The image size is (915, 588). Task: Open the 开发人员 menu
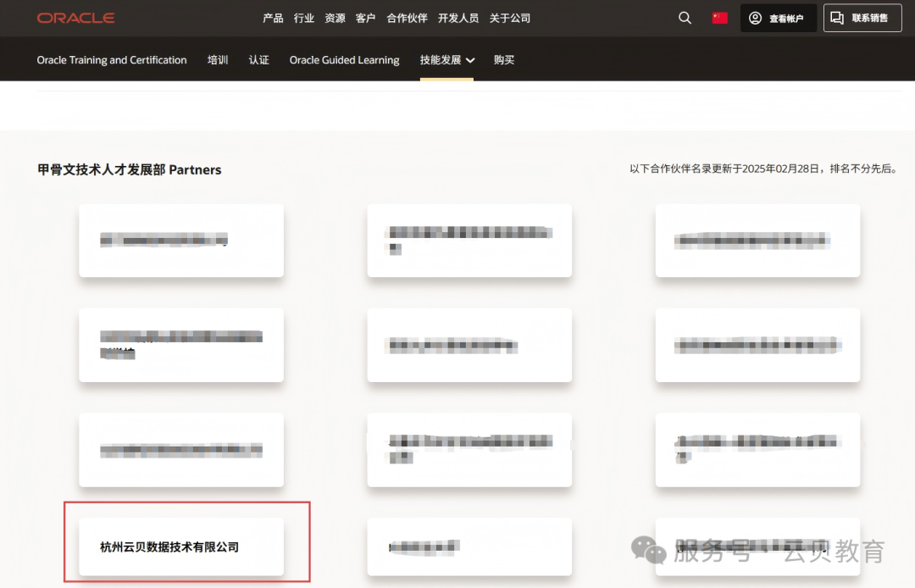point(458,18)
